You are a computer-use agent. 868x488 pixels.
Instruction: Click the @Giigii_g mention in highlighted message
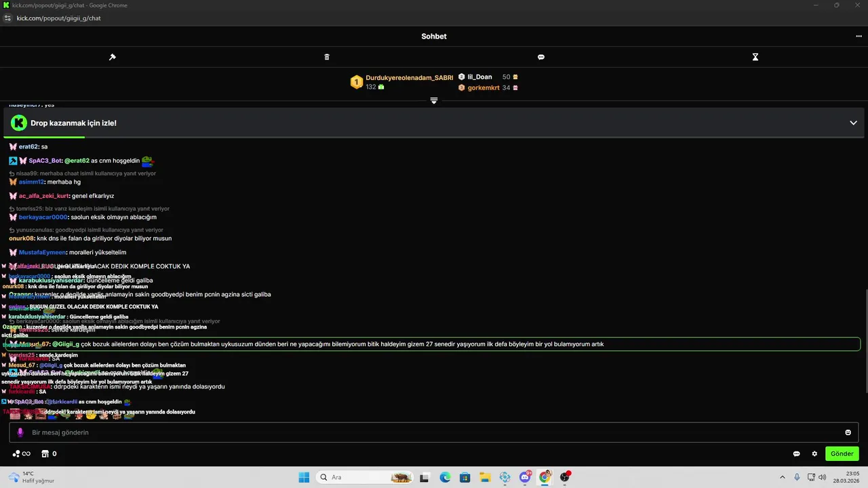click(x=66, y=344)
